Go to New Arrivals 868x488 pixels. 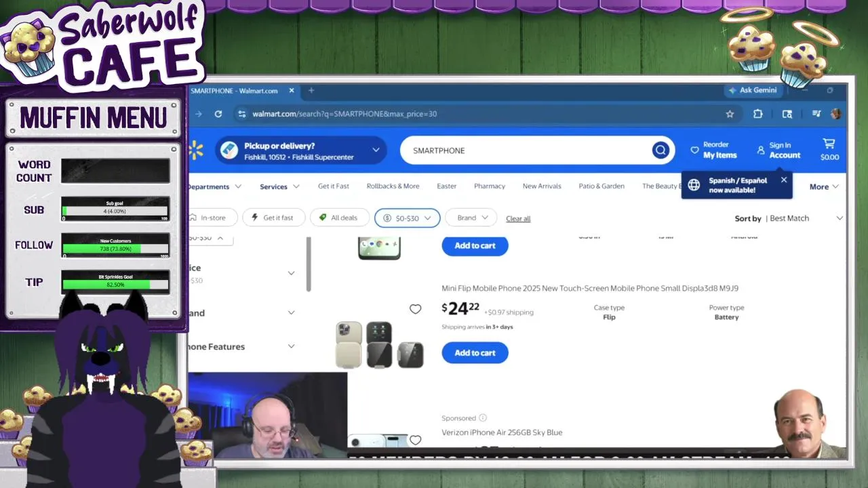542,186
